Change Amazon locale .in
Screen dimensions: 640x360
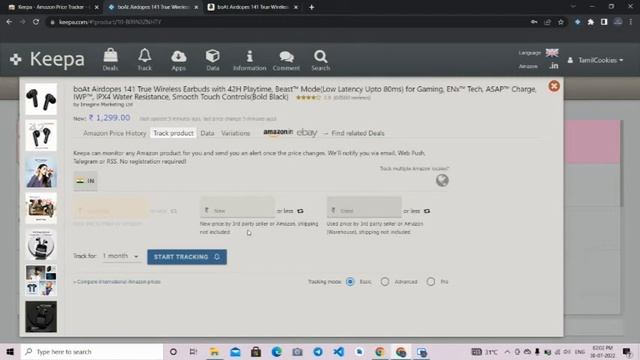pos(553,66)
